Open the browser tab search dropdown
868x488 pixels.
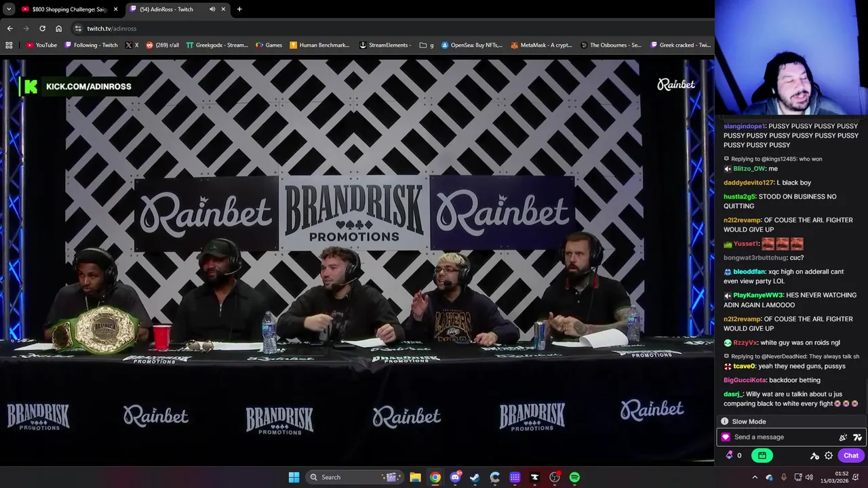pos(9,9)
